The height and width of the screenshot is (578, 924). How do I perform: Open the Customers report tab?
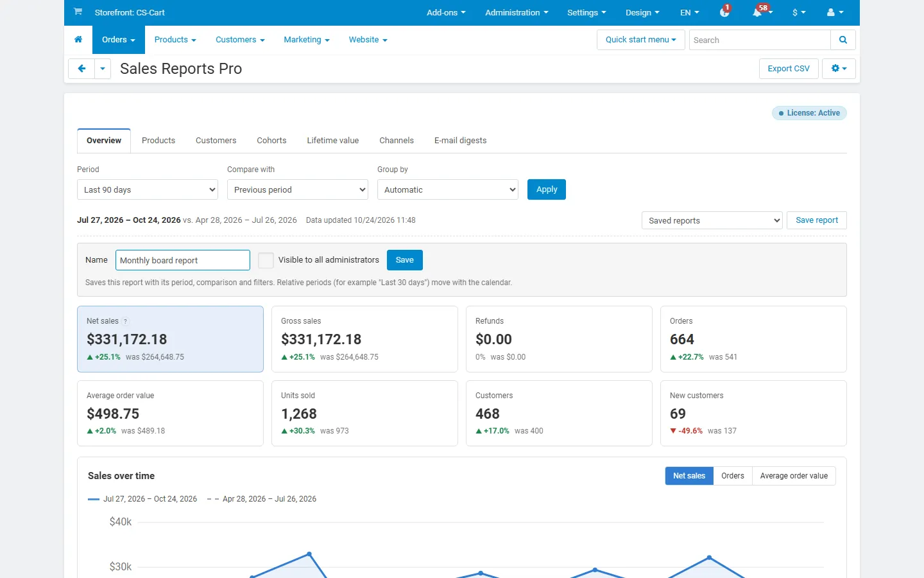pos(216,141)
